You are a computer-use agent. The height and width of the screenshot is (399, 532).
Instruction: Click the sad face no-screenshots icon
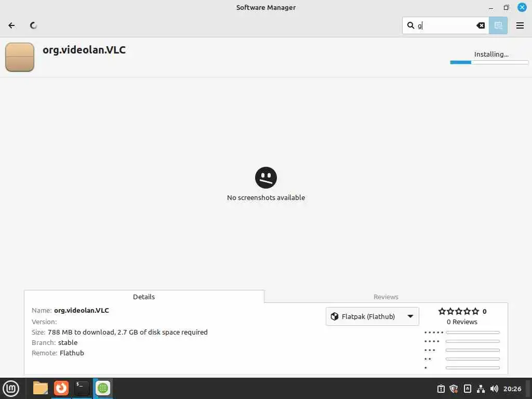[266, 178]
